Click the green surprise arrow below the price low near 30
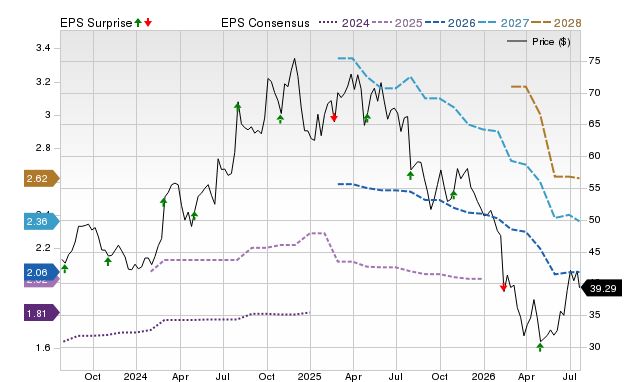Viewport: 640px width, 382px height. [540, 347]
